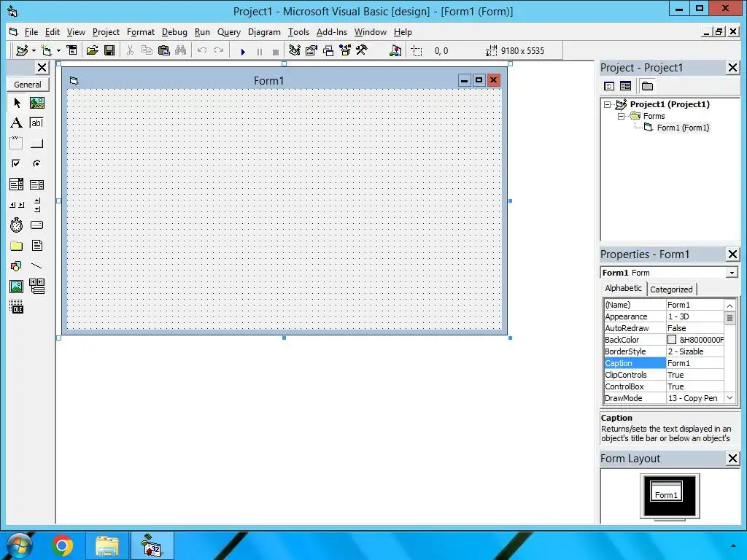Select the BorderStyle property row
Screen dimensions: 747x560
664,351
